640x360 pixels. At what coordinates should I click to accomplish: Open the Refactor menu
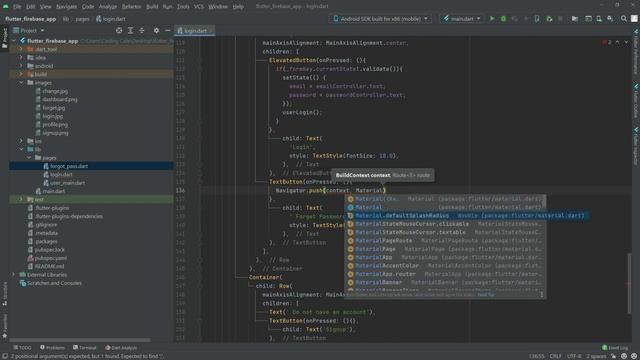[x=131, y=7]
